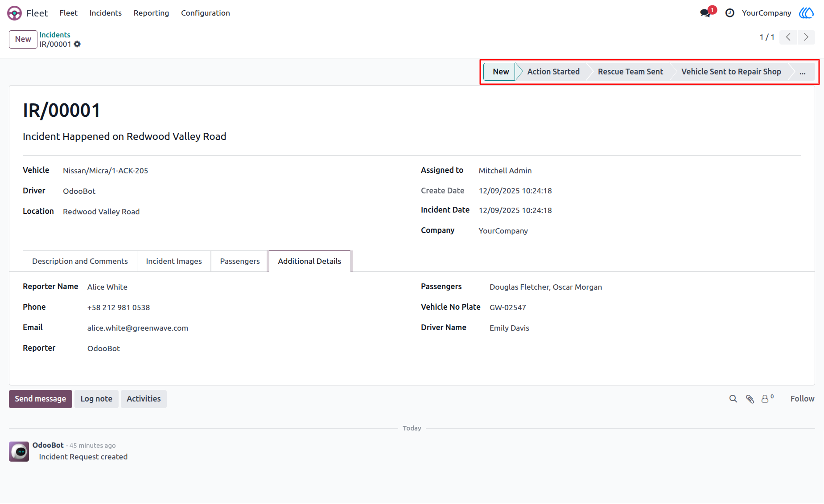
Task: Click the Log note button
Action: point(96,399)
